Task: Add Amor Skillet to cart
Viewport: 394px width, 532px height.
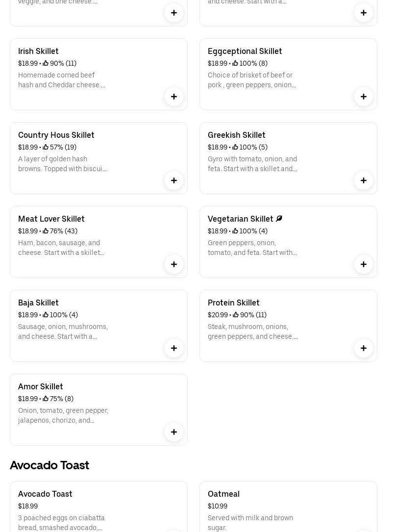Action: pos(174,432)
